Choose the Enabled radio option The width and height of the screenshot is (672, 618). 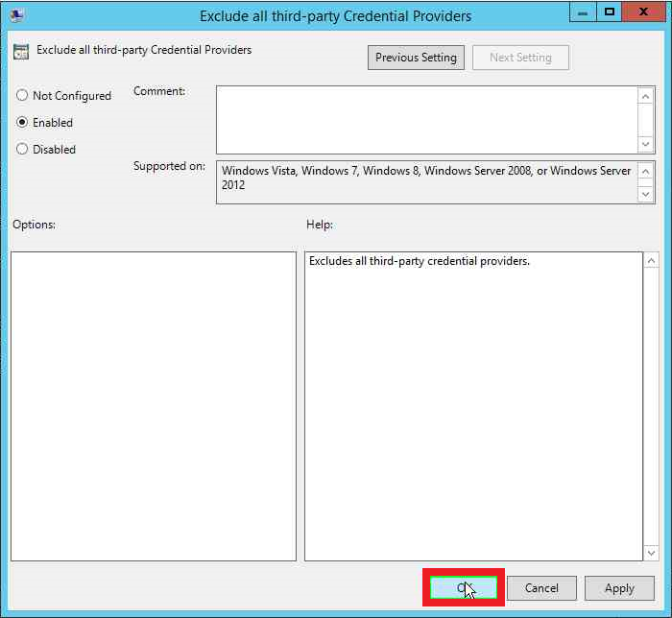coord(23,123)
